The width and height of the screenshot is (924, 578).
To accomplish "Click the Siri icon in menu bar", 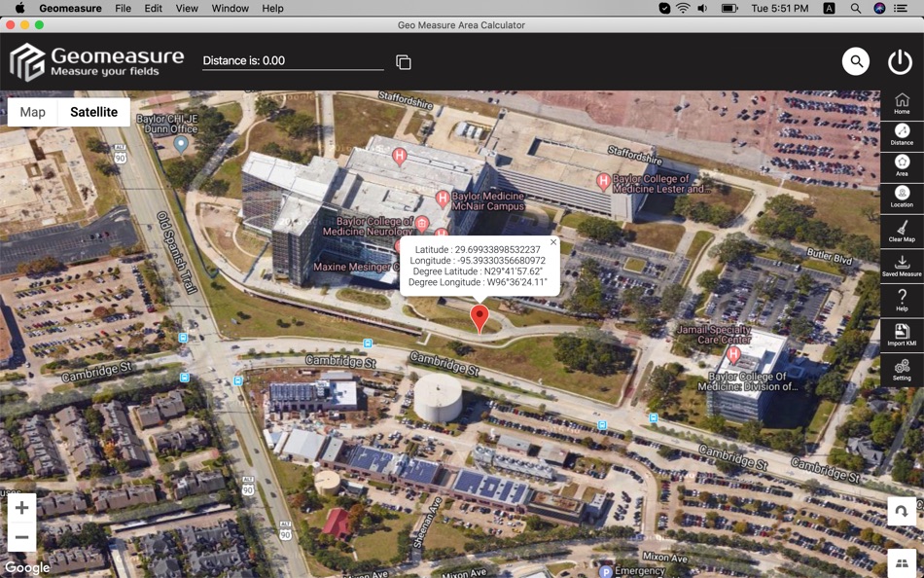I will point(879,8).
